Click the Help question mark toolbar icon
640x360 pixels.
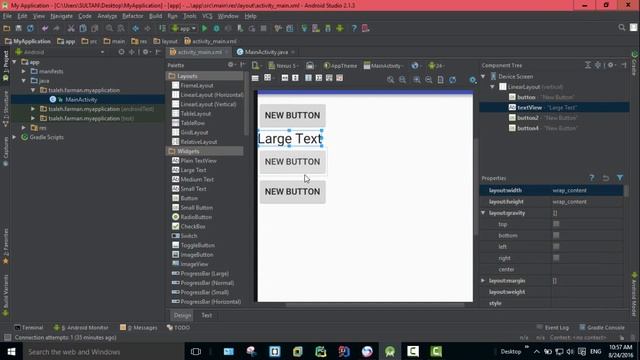(x=354, y=28)
